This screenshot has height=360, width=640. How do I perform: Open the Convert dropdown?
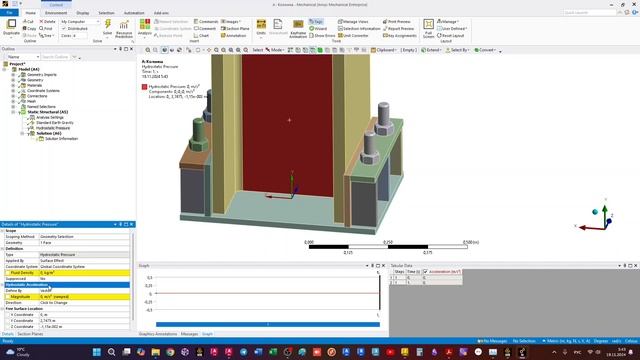point(484,50)
